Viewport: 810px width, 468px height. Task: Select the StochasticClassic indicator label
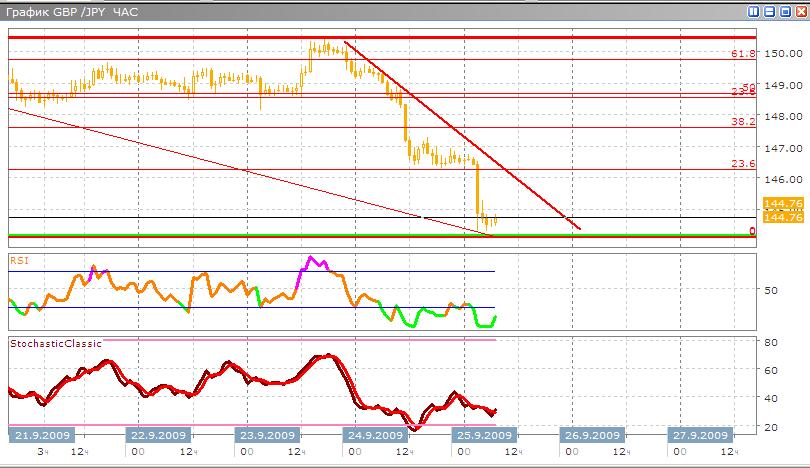tap(55, 343)
